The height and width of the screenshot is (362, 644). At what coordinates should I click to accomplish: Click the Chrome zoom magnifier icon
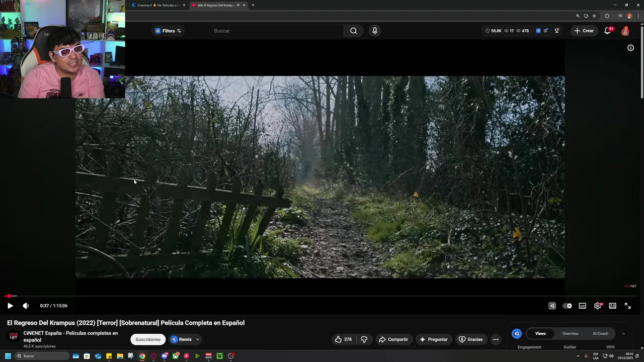(578, 16)
